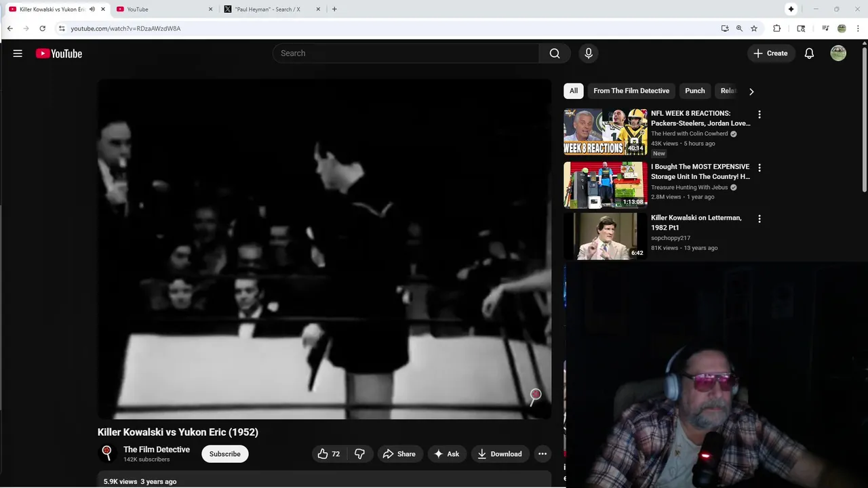
Task: Click the YouTube search magnifier button
Action: coord(555,54)
